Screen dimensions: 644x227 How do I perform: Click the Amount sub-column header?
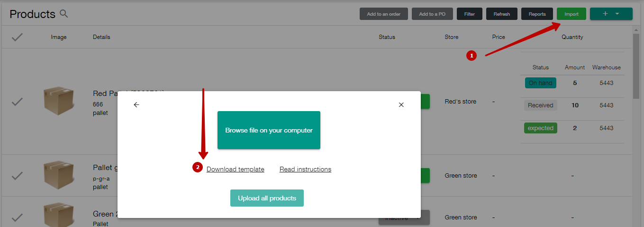pos(575,67)
